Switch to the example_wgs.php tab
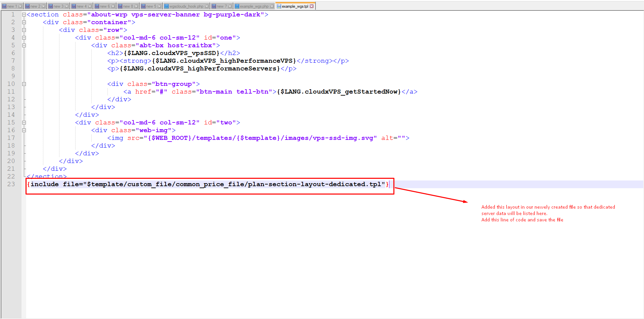644x319 pixels. [x=254, y=6]
